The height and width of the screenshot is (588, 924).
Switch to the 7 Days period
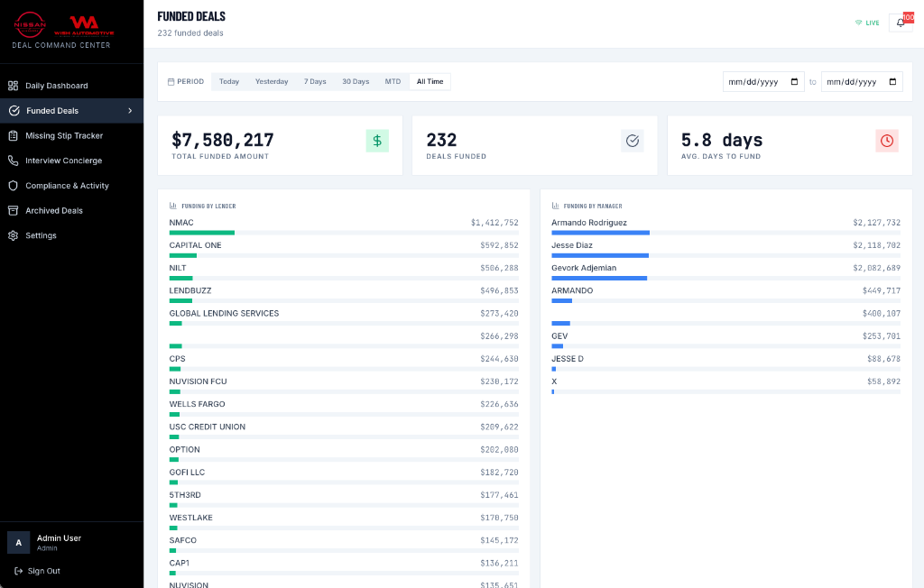pyautogui.click(x=315, y=82)
